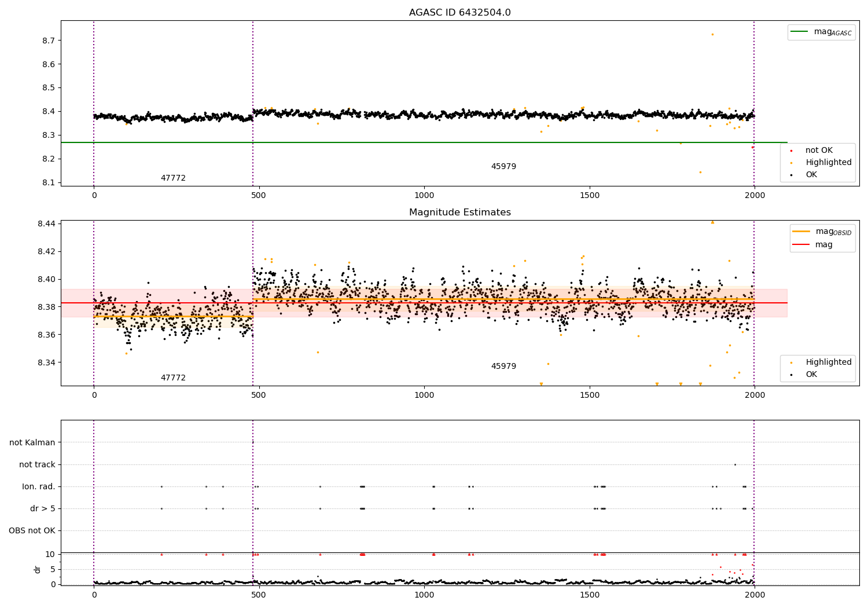Screen dimensions: 868x608
Task: Click the 8.44 y-axis tick label
Action: click(x=46, y=224)
